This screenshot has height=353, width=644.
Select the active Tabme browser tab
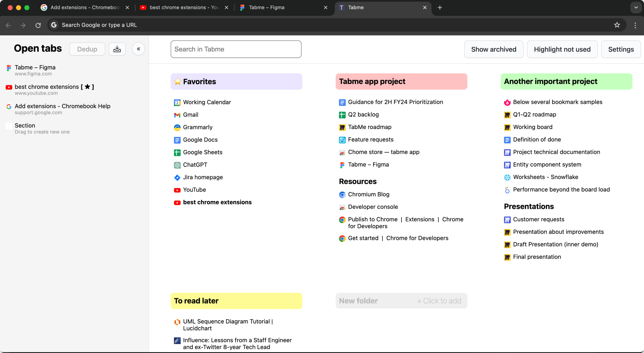(383, 8)
